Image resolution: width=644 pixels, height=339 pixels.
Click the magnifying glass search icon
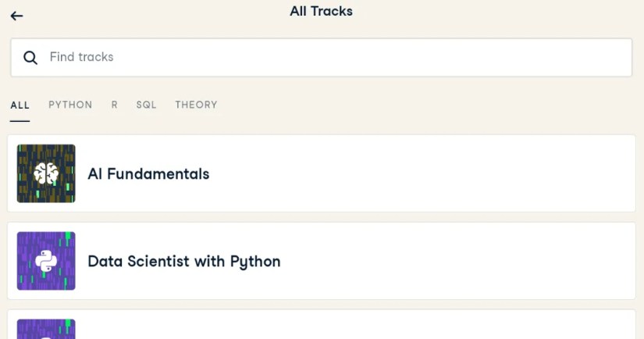click(30, 58)
